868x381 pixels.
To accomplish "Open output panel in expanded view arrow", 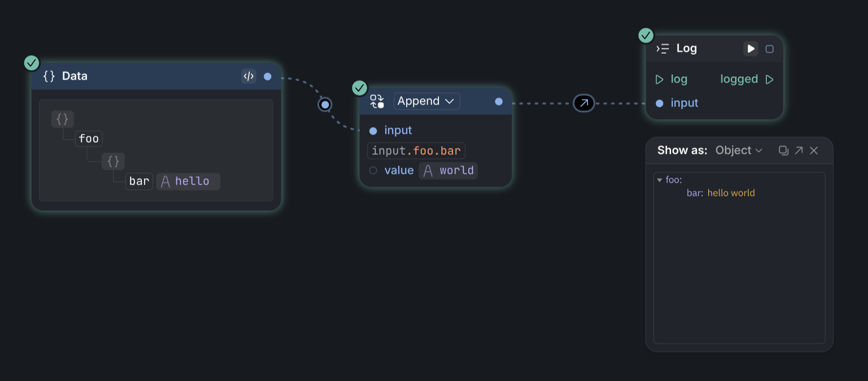I will point(799,150).
